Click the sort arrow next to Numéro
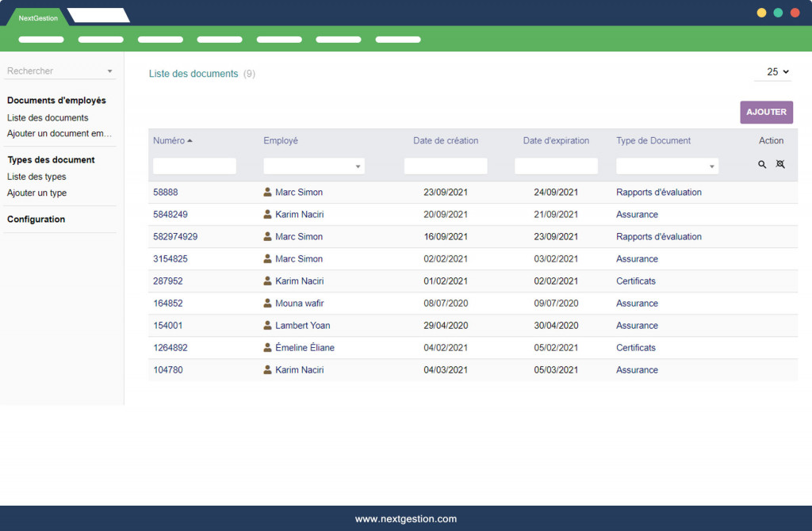The height and width of the screenshot is (531, 812). 190,141
